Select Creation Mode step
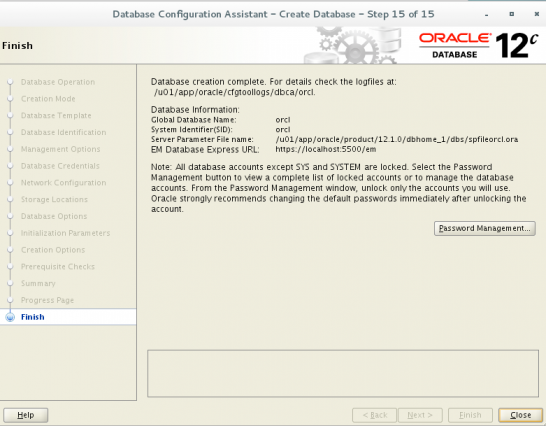 (48, 99)
